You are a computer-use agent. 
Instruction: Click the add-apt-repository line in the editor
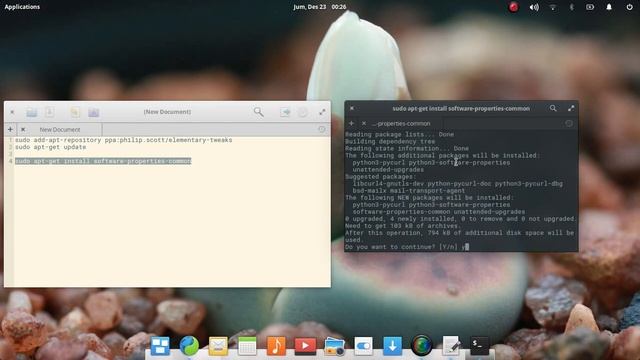[124, 140]
